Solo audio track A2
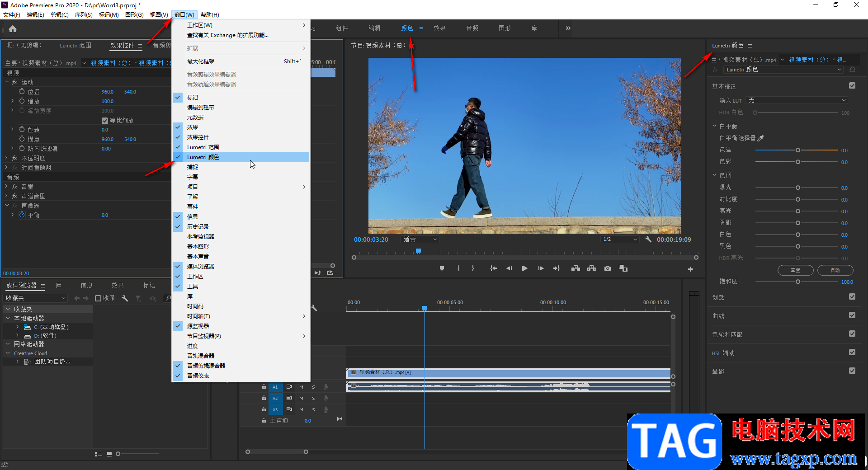This screenshot has height=470, width=868. (313, 398)
